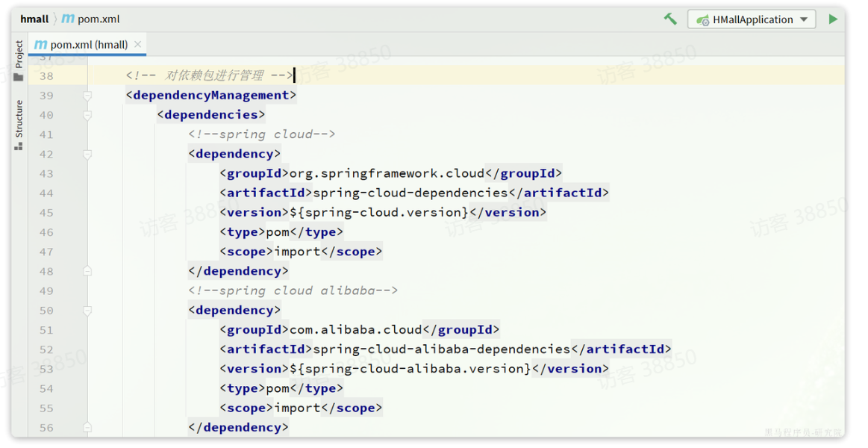Click pom type value on line 54
This screenshot has height=448, width=868.
pos(278,389)
